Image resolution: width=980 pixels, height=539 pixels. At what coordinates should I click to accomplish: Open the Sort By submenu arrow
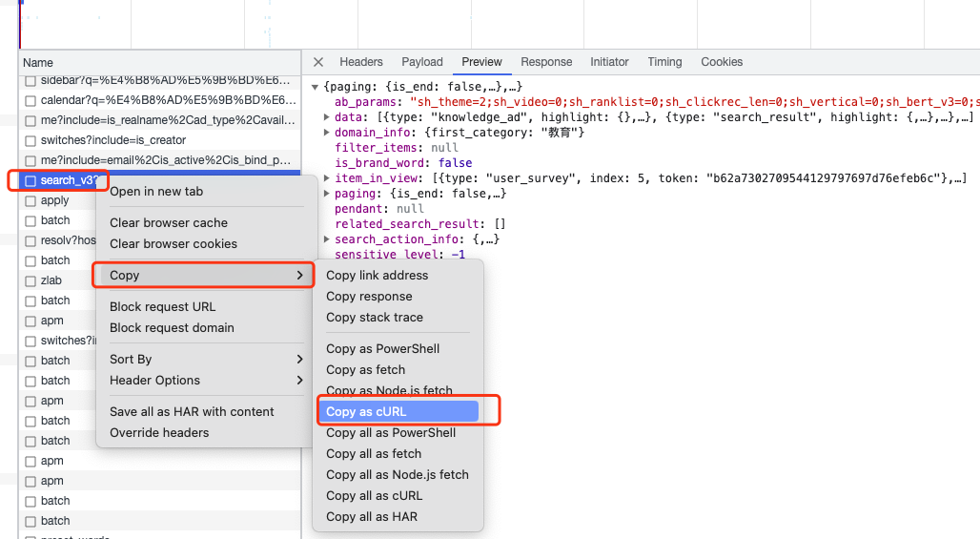pyautogui.click(x=299, y=359)
